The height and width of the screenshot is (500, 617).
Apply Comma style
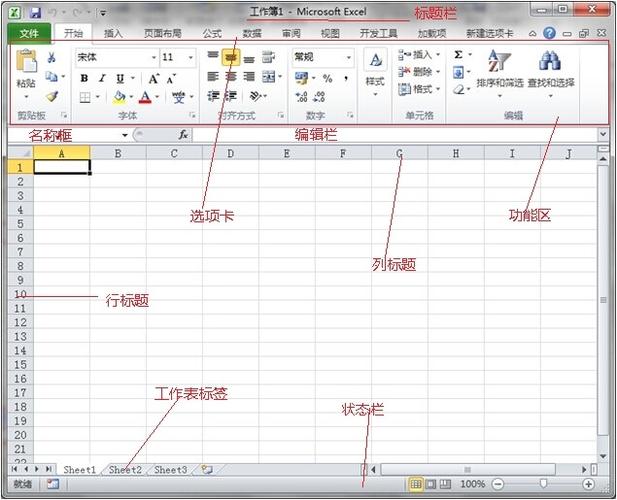[x=346, y=78]
